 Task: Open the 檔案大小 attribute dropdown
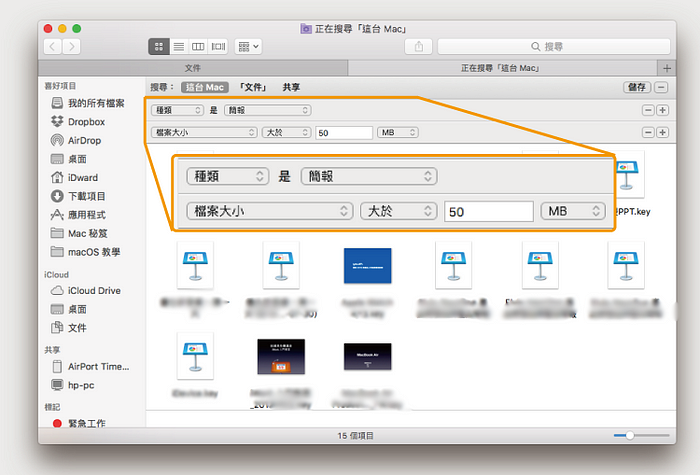(204, 133)
